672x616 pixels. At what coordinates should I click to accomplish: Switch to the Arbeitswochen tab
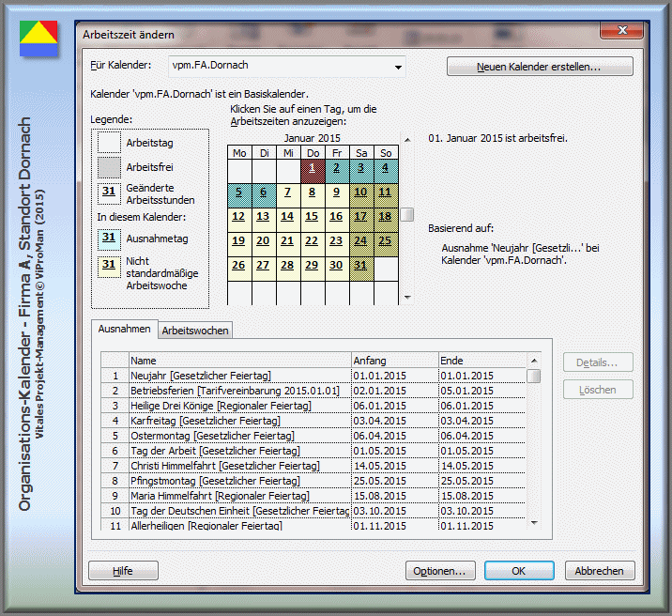point(194,331)
